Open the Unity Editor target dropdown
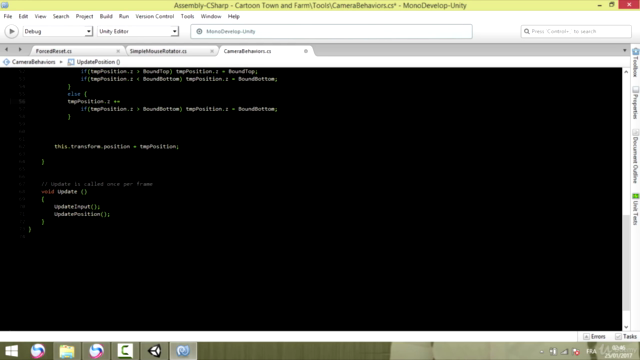 click(138, 31)
